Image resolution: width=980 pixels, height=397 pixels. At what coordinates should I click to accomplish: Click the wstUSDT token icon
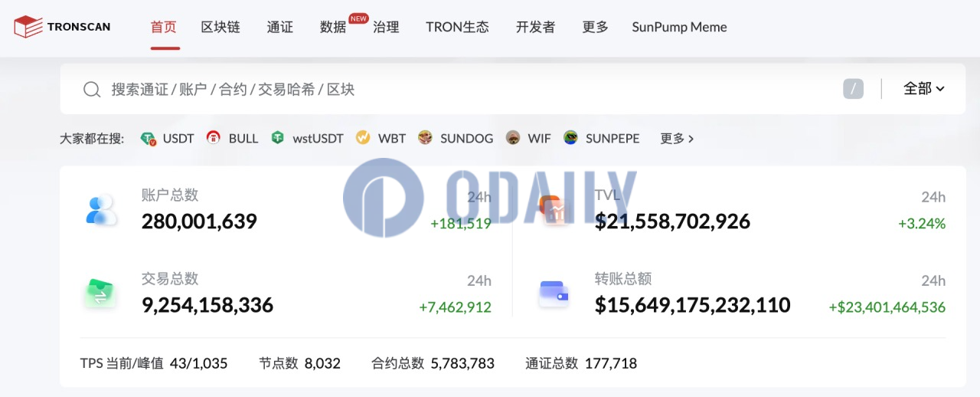(278, 138)
